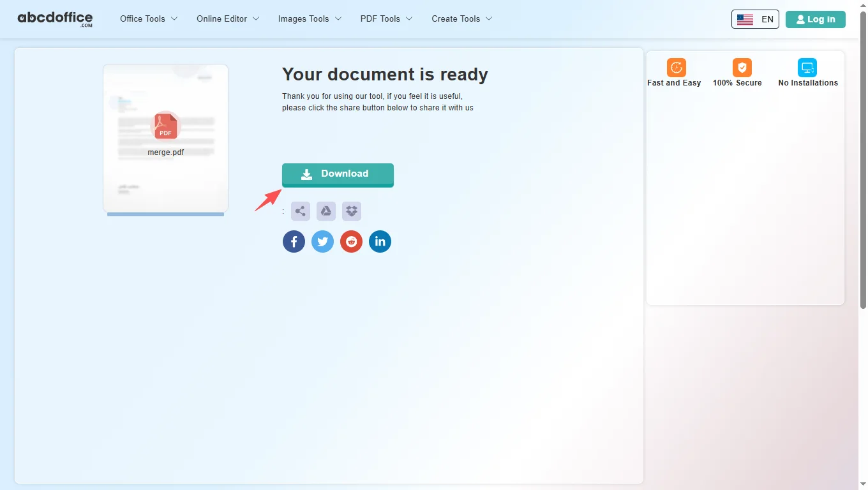Click the 'Fast and Easy' label

click(674, 83)
